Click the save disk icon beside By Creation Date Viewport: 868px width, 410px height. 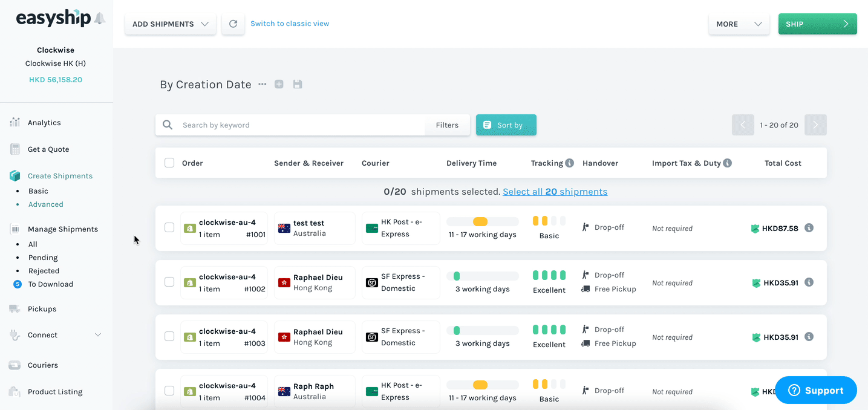[298, 84]
